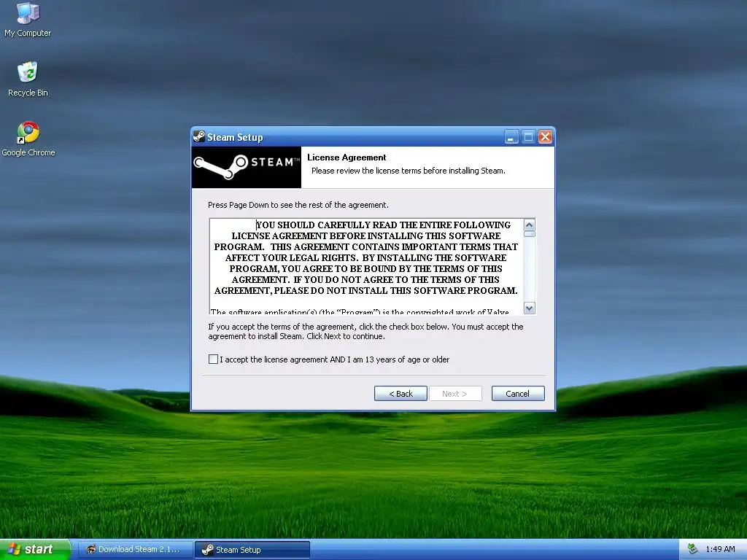Click the license scrollbar thumb
Screen dimensions: 747x560
coord(530,234)
